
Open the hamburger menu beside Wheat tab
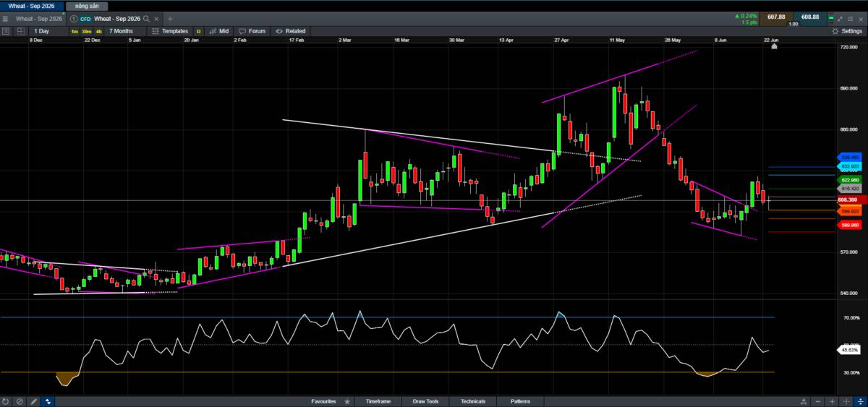click(6, 18)
